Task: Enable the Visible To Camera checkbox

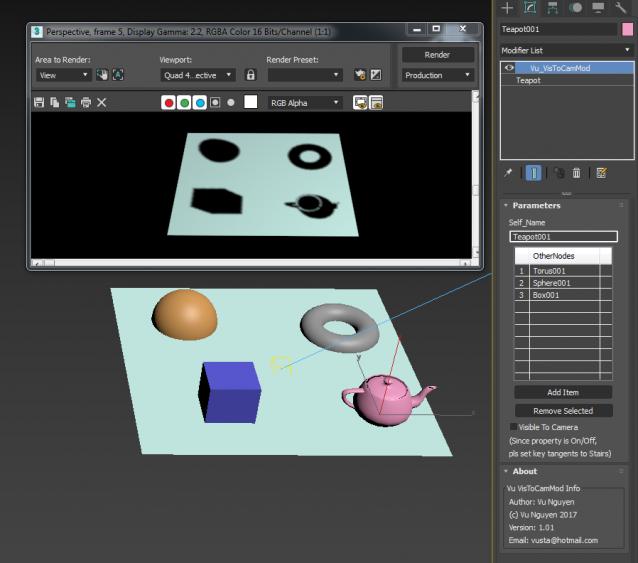Action: click(x=514, y=427)
